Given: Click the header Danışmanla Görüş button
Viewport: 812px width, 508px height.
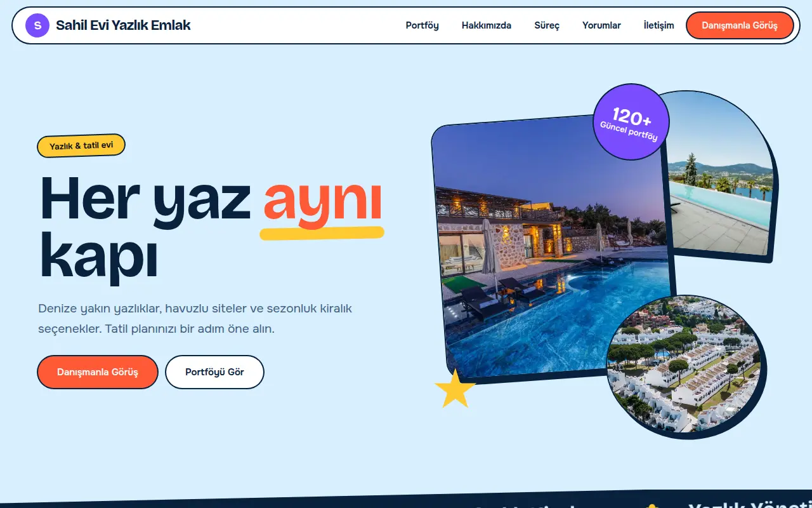Looking at the screenshot, I should tap(740, 25).
